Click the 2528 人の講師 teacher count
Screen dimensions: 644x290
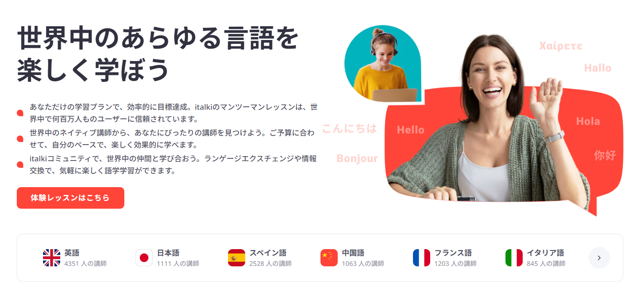(x=271, y=263)
